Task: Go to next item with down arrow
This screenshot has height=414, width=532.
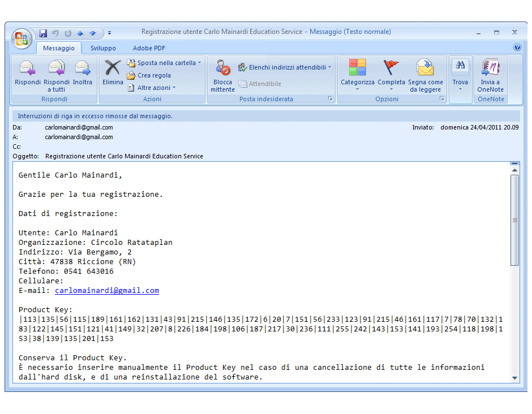Action: [93, 33]
